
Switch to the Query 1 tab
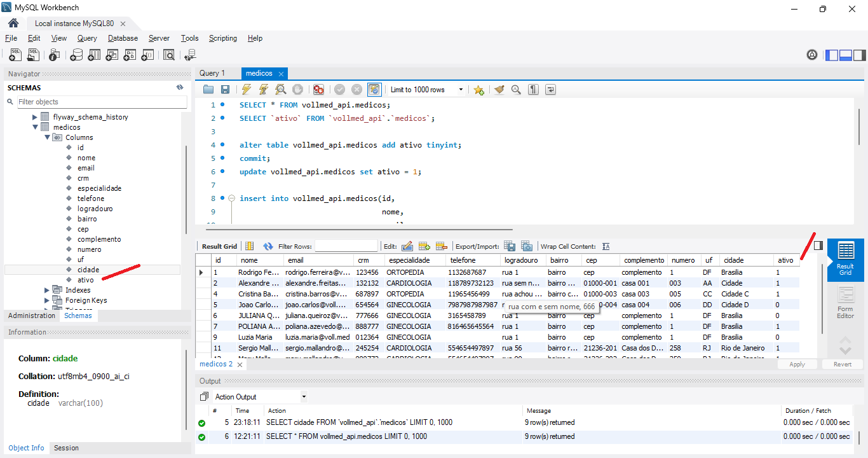(x=212, y=73)
